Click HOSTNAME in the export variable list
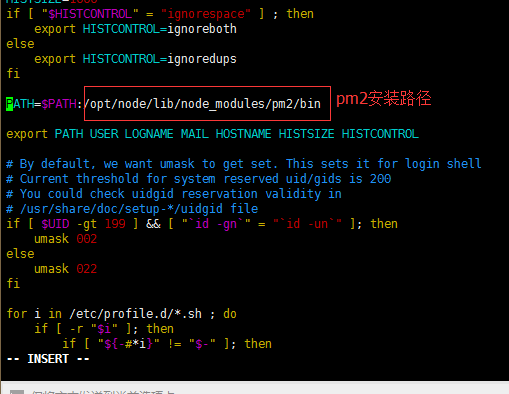 243,134
